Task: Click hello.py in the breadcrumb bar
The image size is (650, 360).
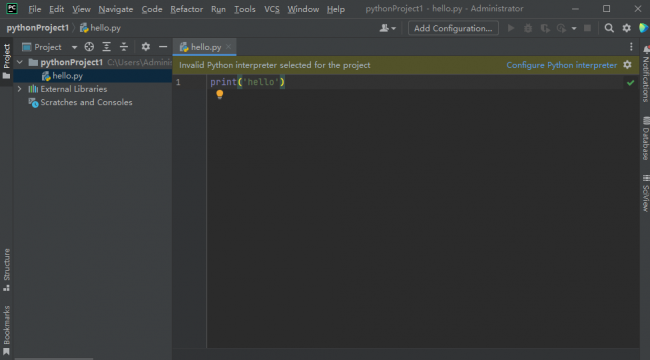Action: 100,28
